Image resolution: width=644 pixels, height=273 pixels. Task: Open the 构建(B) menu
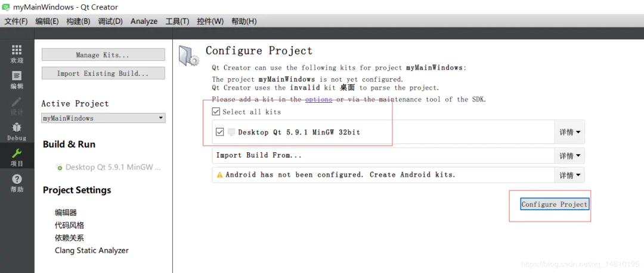pos(78,22)
